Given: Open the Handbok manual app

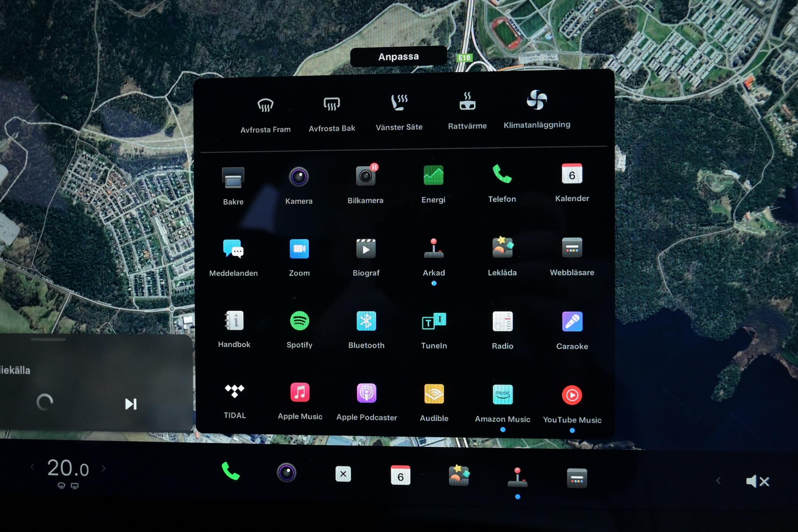Looking at the screenshot, I should (234, 321).
